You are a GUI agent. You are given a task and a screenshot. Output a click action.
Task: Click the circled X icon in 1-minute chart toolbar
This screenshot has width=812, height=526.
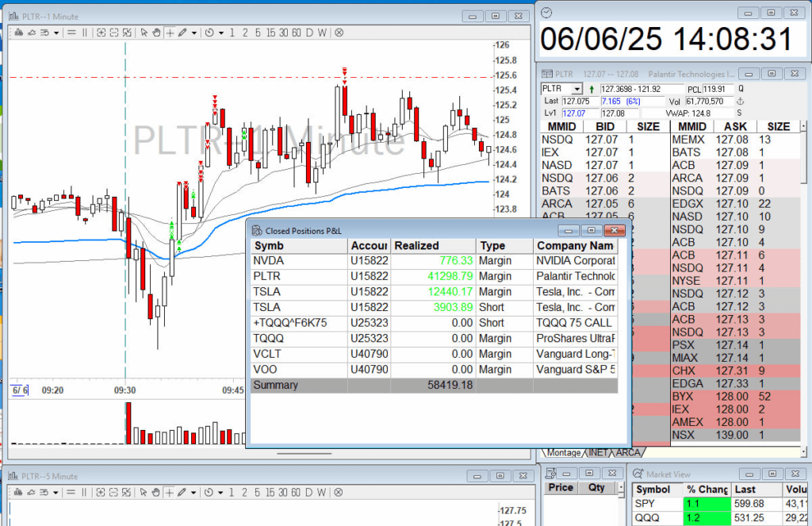tap(339, 33)
